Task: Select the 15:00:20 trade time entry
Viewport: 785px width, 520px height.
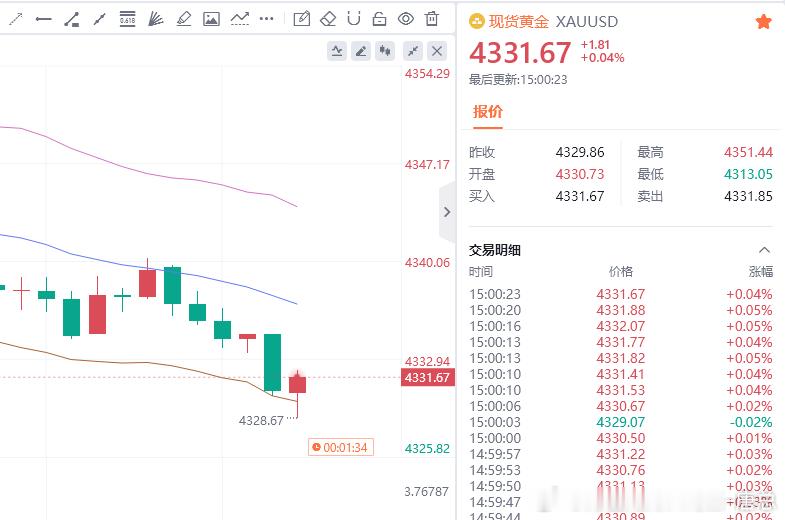Action: pos(495,310)
